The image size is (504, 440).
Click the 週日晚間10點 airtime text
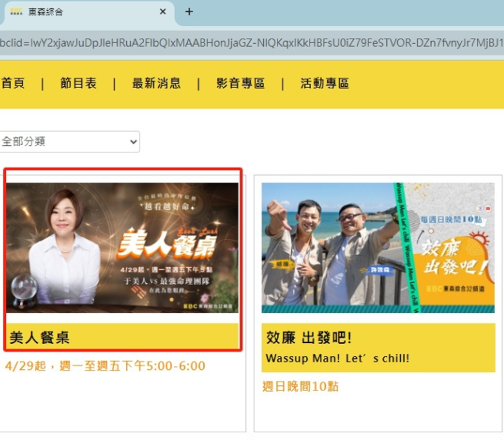[301, 387]
